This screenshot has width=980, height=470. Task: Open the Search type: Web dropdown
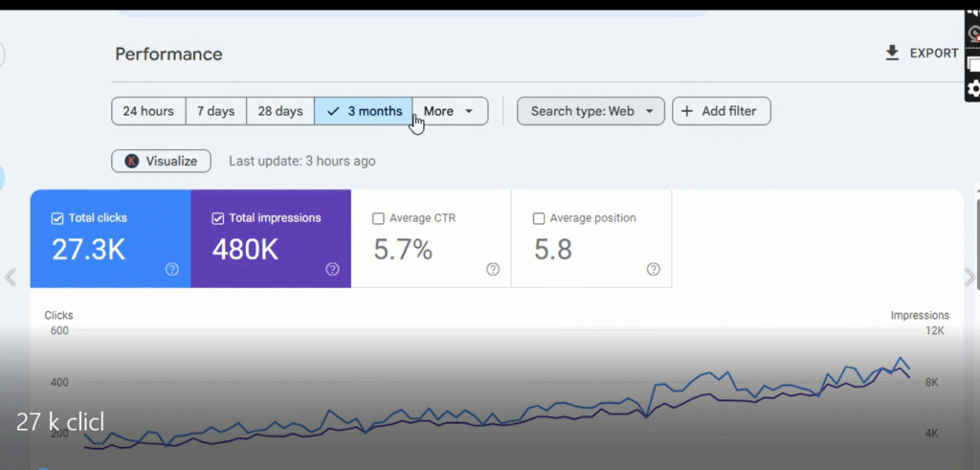[x=590, y=111]
